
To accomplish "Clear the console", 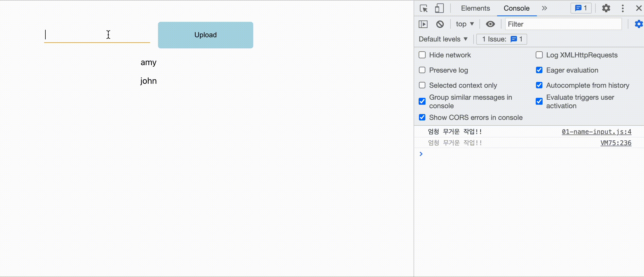I will point(440,24).
